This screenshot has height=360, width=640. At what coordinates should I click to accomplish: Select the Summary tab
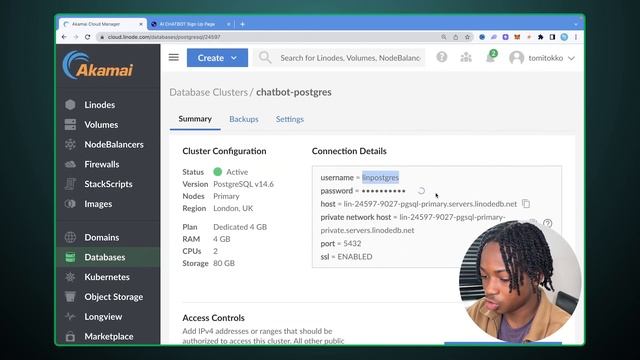click(195, 119)
